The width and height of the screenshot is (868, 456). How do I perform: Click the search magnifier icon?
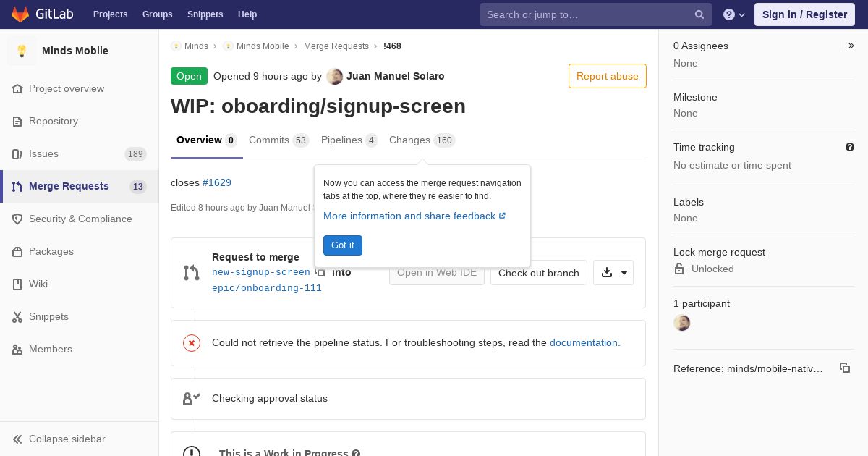click(x=699, y=14)
